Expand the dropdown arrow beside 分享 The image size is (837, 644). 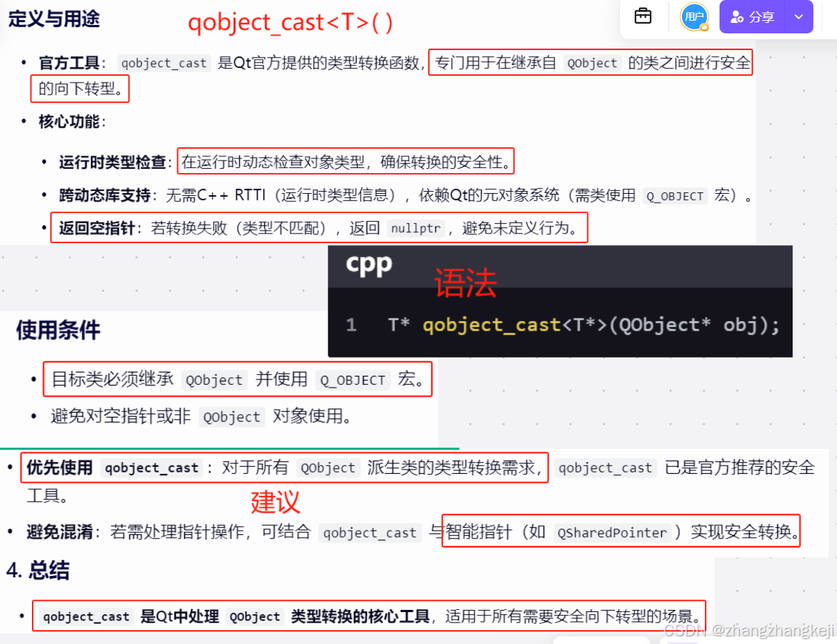pyautogui.click(x=799, y=17)
